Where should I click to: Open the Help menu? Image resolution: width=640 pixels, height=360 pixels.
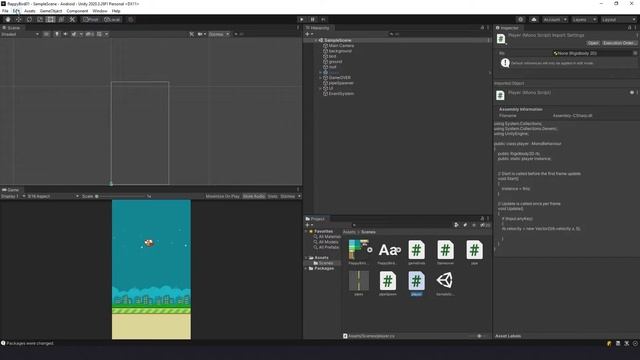116,11
